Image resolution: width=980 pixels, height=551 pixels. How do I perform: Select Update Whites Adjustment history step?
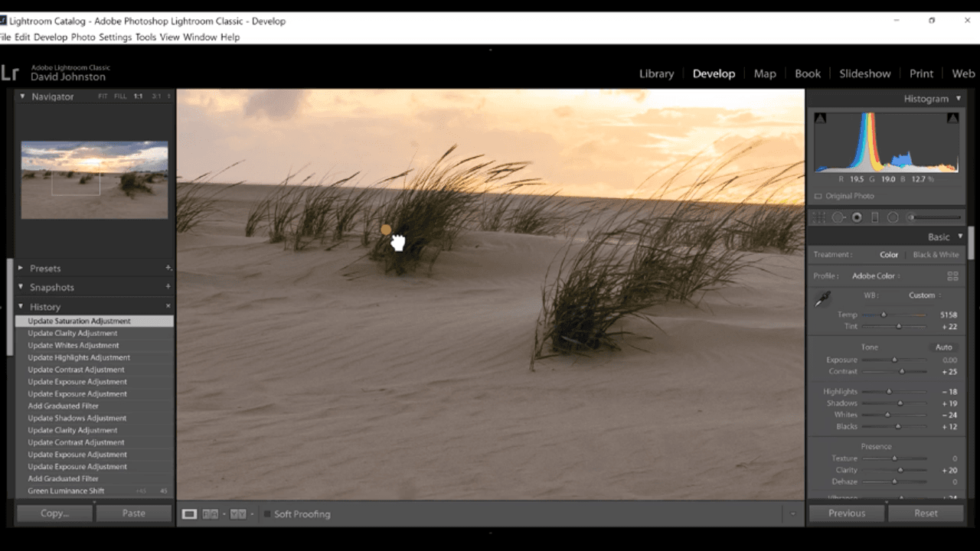tap(94, 345)
